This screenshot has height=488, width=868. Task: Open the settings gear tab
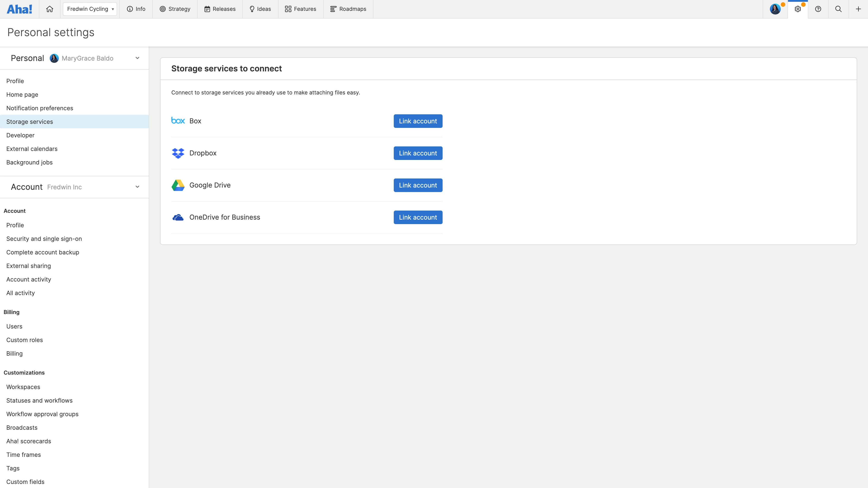click(x=798, y=9)
